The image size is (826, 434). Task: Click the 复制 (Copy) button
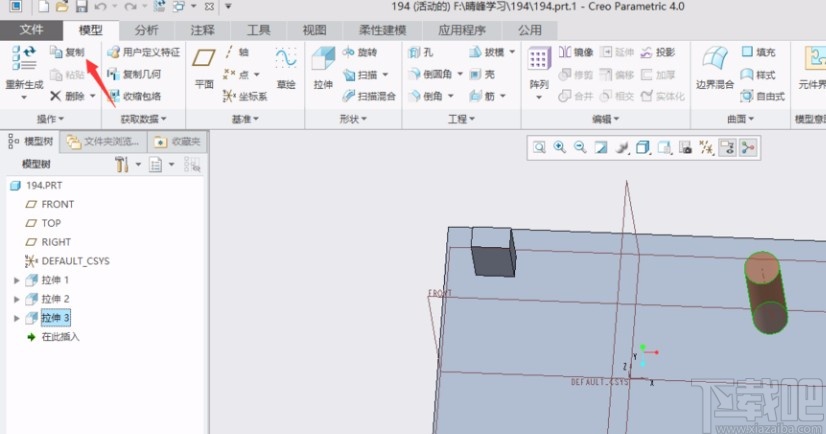click(x=67, y=52)
